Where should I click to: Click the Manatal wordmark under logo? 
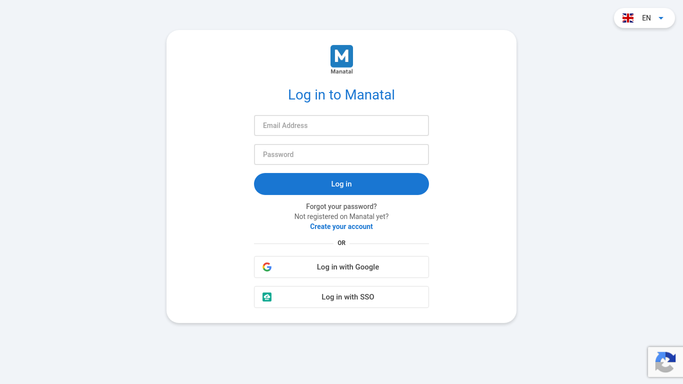342,71
